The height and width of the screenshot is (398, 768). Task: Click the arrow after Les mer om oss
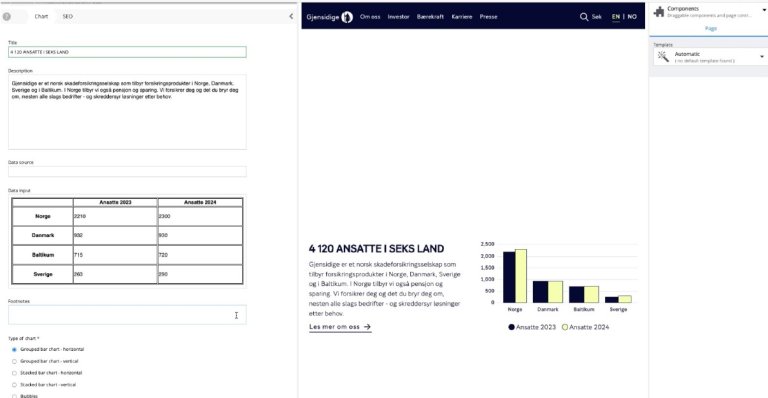point(367,327)
